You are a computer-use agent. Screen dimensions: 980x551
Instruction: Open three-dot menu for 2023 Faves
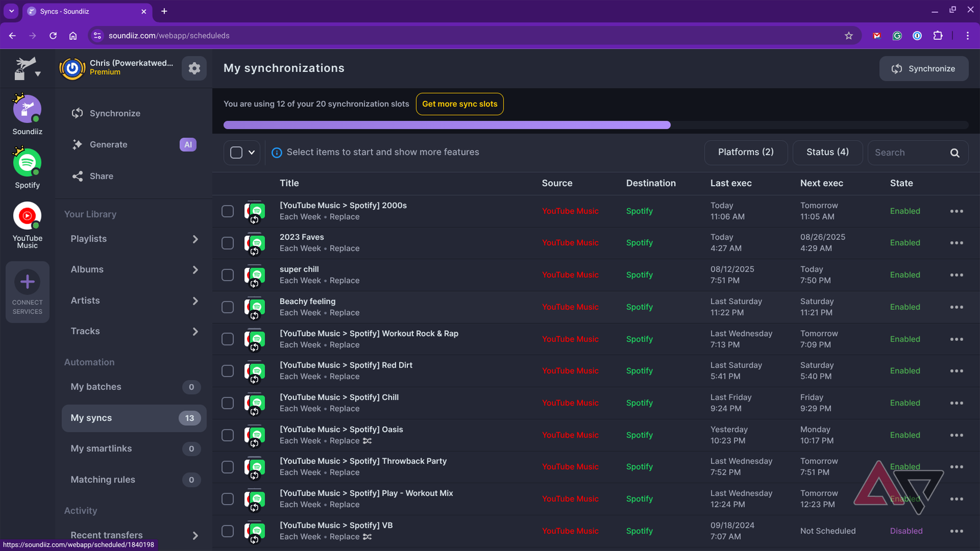(x=956, y=243)
